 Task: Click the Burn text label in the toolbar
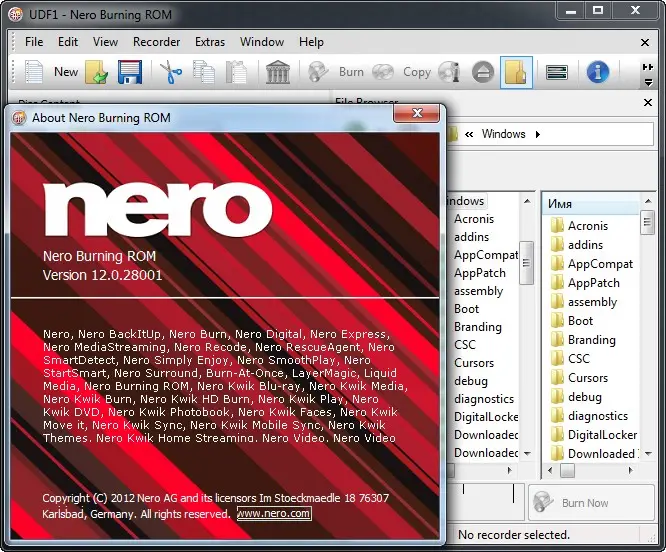351,72
